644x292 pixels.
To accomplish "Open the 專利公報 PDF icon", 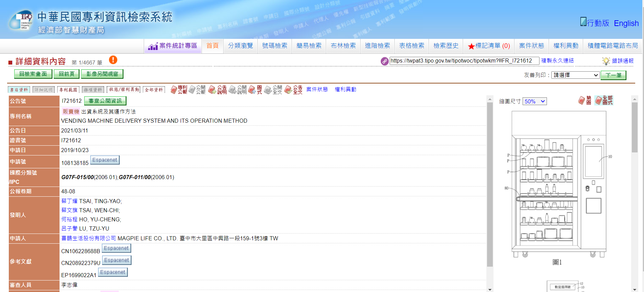I will [179, 90].
